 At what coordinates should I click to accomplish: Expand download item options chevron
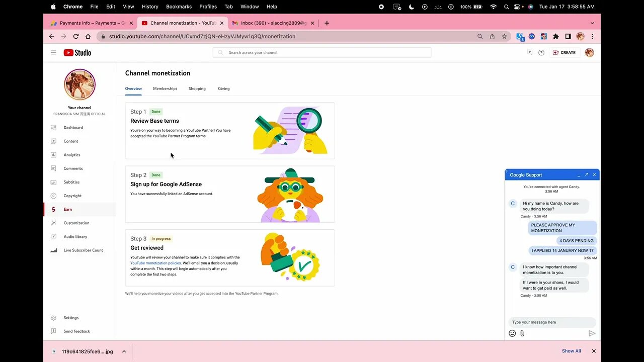tap(124, 351)
